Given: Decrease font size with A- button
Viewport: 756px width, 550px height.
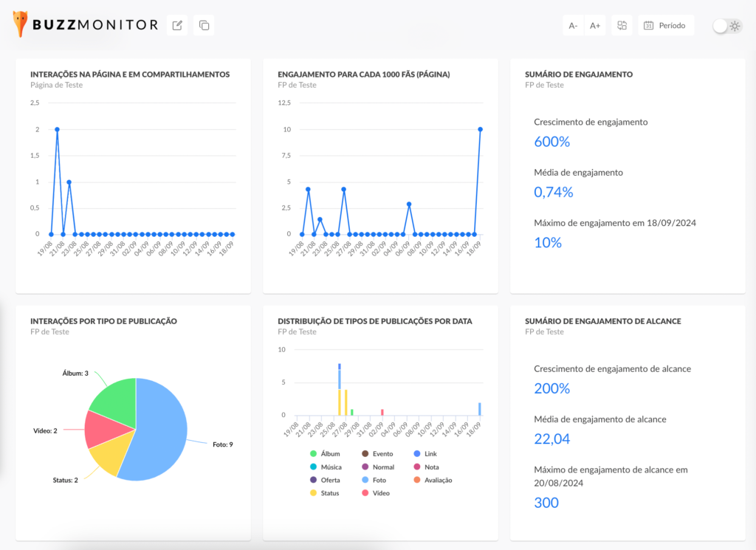Looking at the screenshot, I should coord(573,25).
